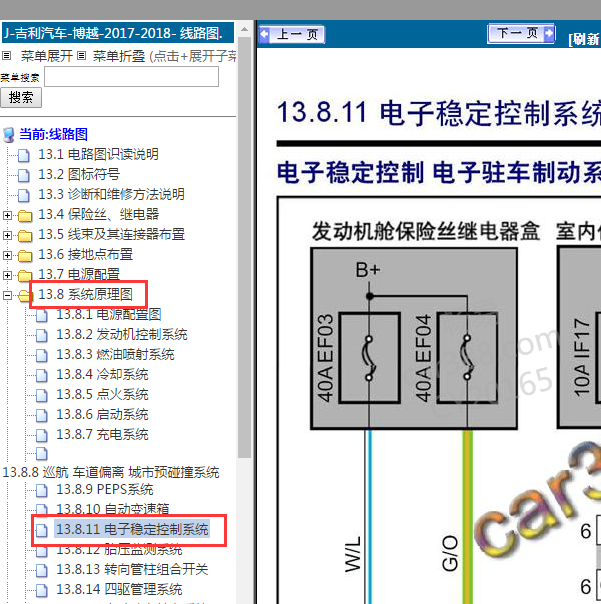Click the computer icon beside 当前:线路图
The image size is (601, 604).
click(x=9, y=135)
